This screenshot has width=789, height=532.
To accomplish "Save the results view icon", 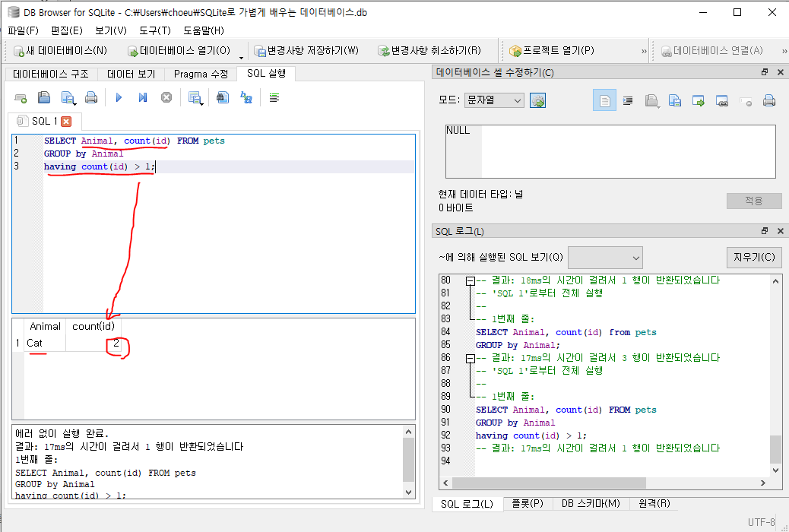I will pos(195,97).
